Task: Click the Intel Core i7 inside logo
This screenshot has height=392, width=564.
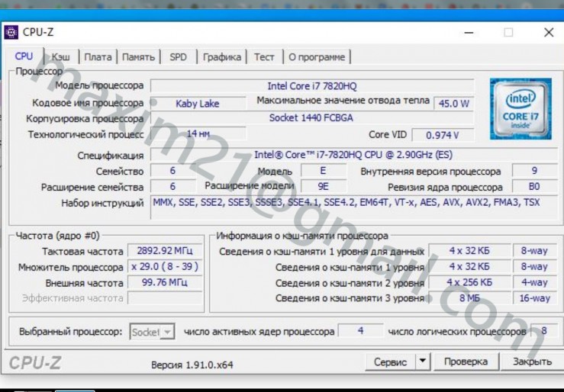Action: [x=520, y=109]
